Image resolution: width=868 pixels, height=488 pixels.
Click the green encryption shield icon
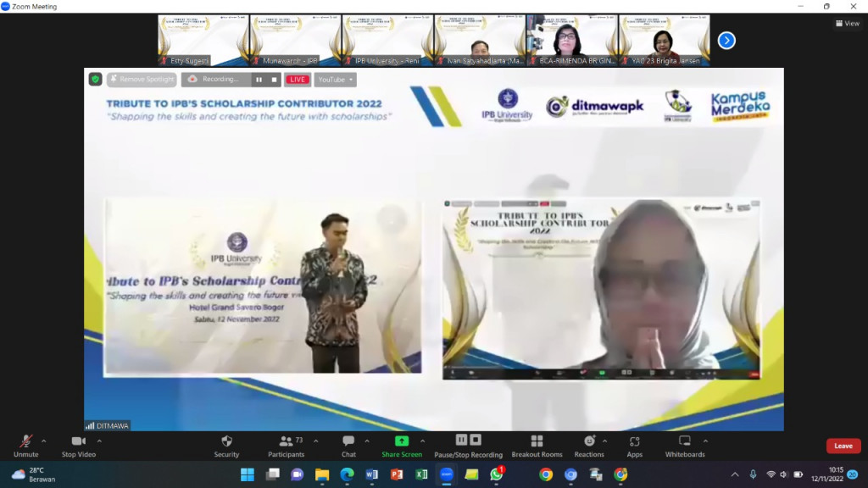[x=96, y=80]
